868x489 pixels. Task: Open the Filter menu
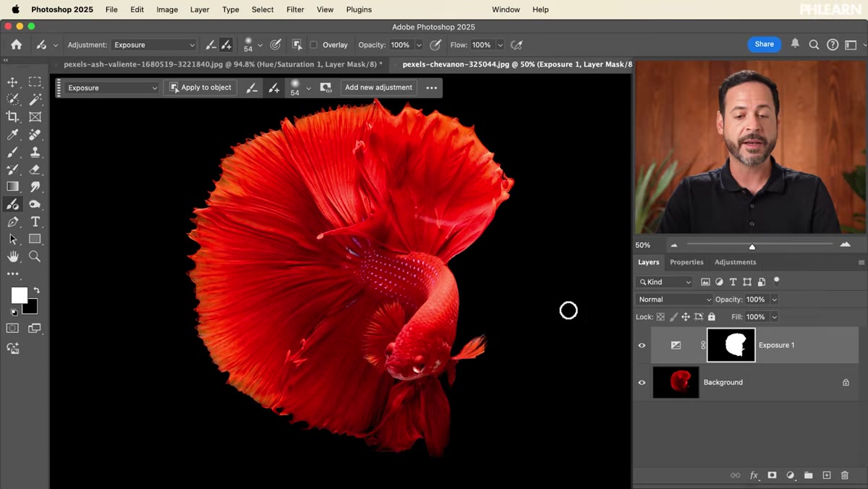pyautogui.click(x=295, y=9)
